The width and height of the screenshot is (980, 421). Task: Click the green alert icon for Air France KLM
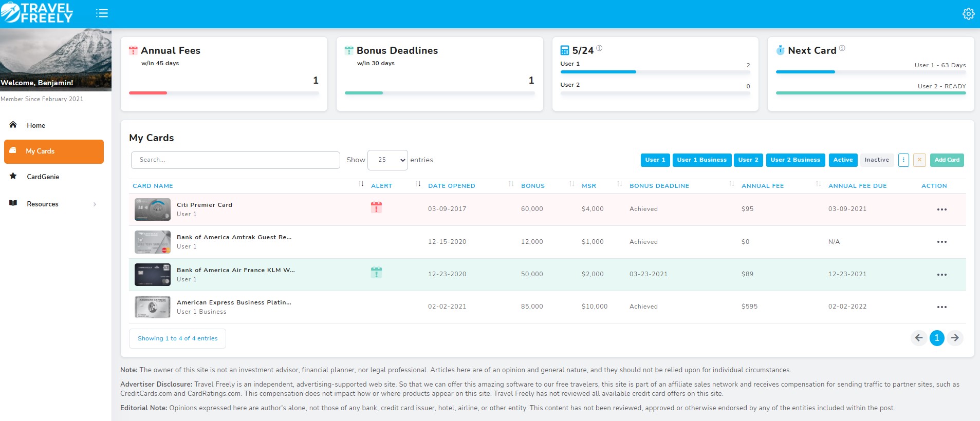[376, 273]
